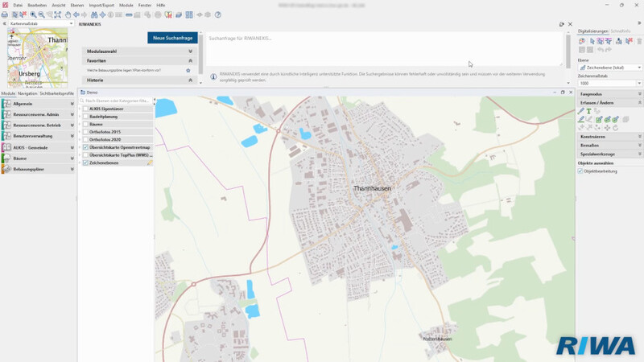The height and width of the screenshot is (362, 644).
Task: Click the saved Bebauungspläne favorite query
Action: pos(124,71)
